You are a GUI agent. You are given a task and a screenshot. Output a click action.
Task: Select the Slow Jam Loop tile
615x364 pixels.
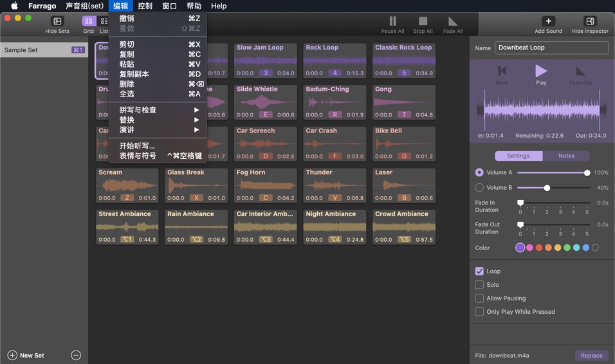pyautogui.click(x=266, y=60)
